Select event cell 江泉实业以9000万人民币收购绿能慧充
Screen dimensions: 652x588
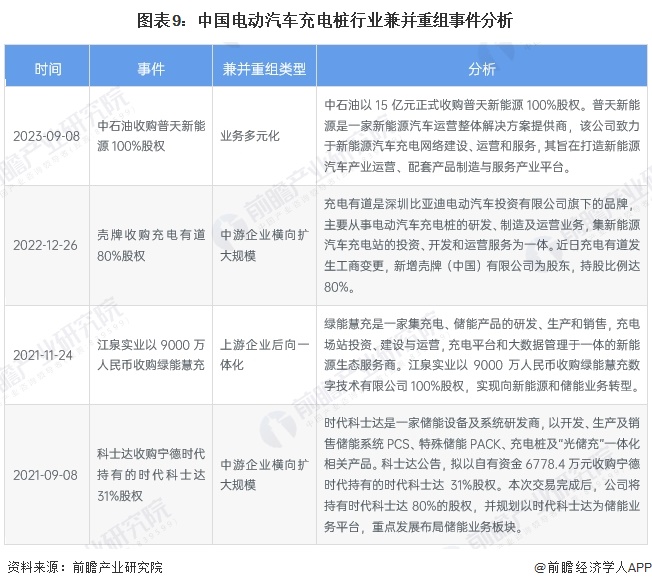click(x=151, y=355)
